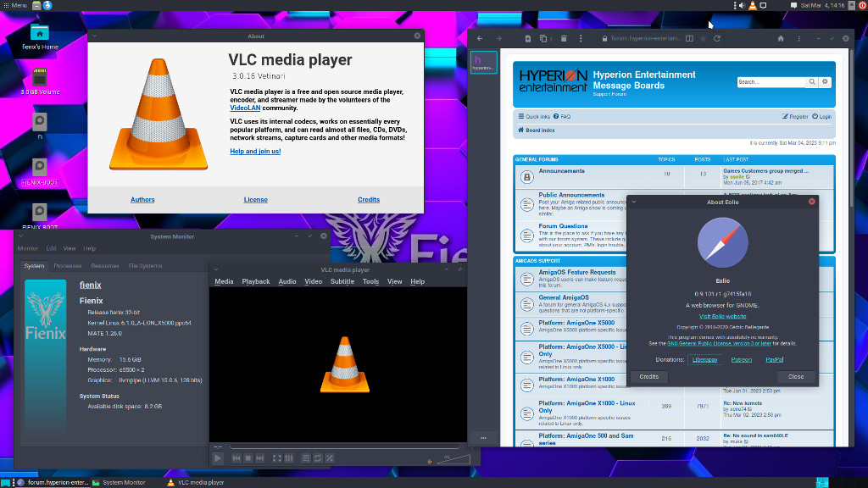Open Quick links dropdown on forum
868x488 pixels.
534,117
